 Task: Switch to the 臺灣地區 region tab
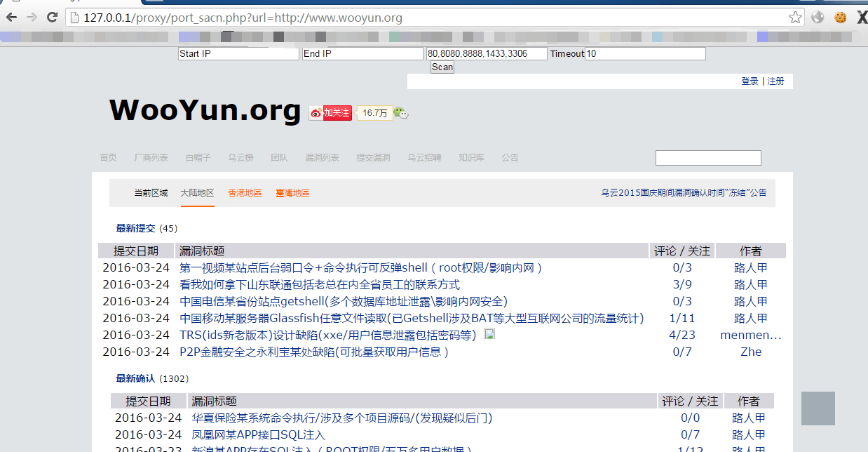[x=292, y=193]
